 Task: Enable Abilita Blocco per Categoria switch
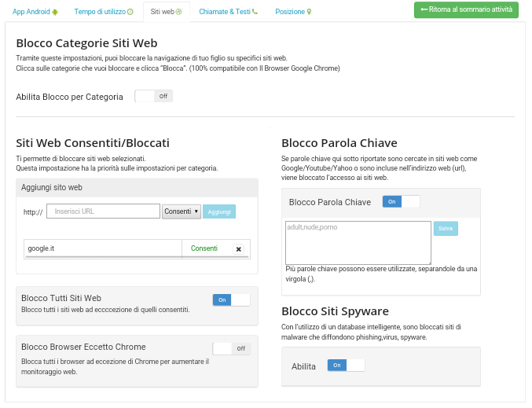coord(153,96)
